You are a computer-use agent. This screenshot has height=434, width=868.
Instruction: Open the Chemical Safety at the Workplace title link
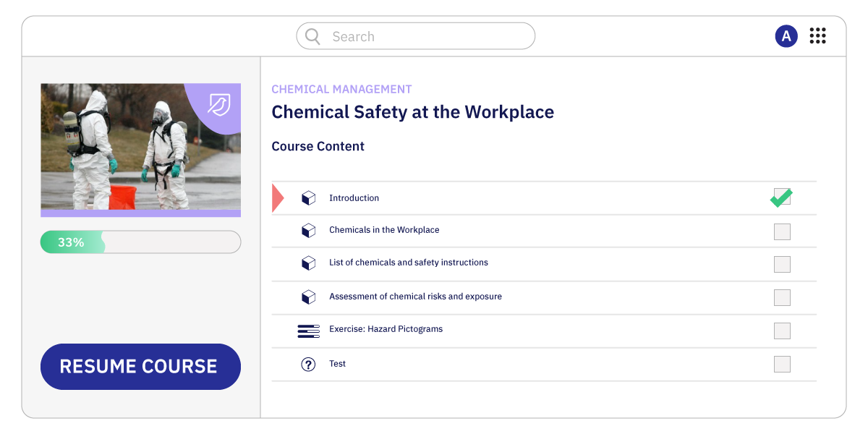point(412,112)
